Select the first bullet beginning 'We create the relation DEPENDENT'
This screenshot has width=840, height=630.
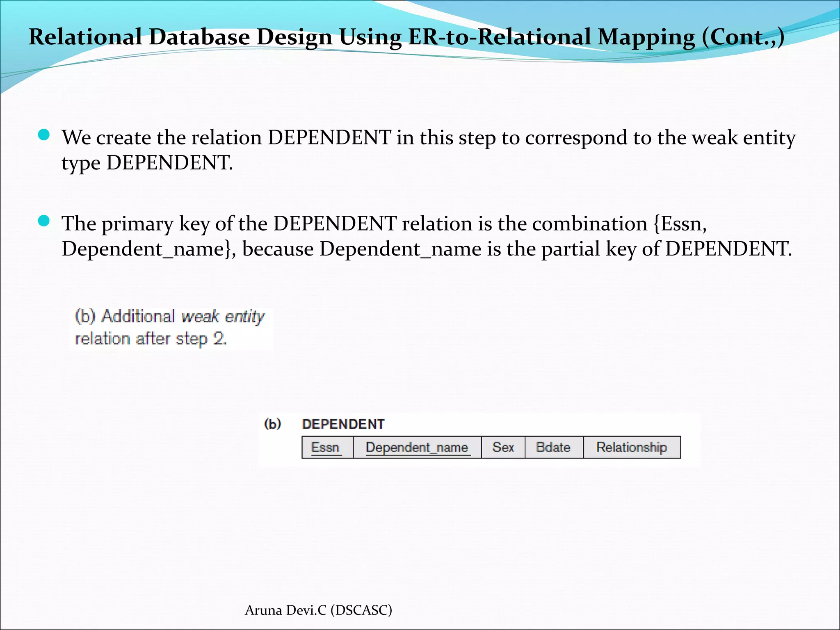[x=428, y=150]
